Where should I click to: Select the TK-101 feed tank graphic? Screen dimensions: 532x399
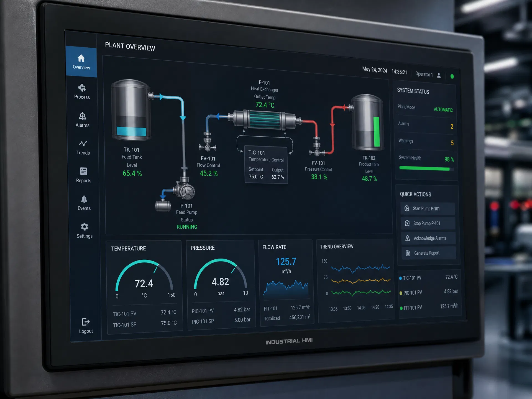point(131,110)
